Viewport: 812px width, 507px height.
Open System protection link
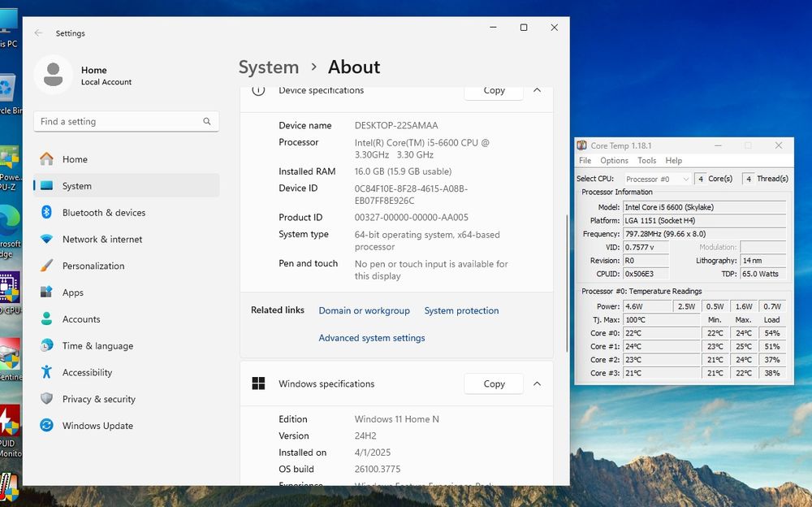[461, 310]
